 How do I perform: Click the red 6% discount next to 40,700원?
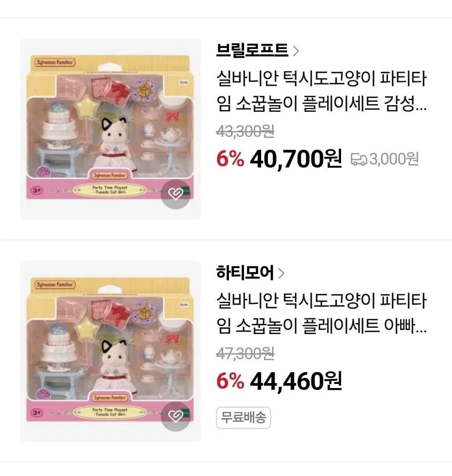230,159
